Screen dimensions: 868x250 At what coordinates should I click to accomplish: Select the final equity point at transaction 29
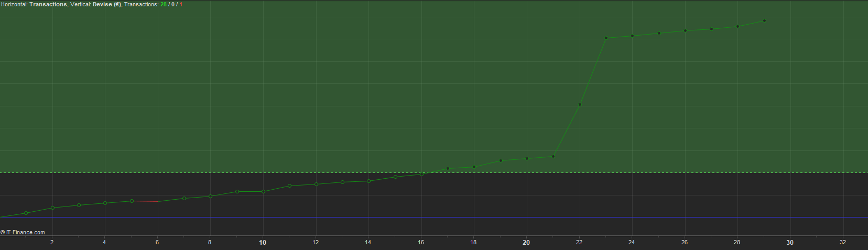click(764, 21)
